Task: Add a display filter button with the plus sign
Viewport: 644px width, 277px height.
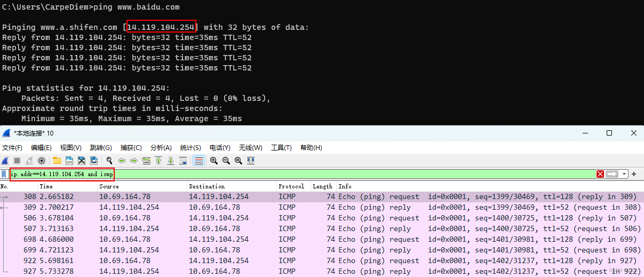Action: [634, 174]
